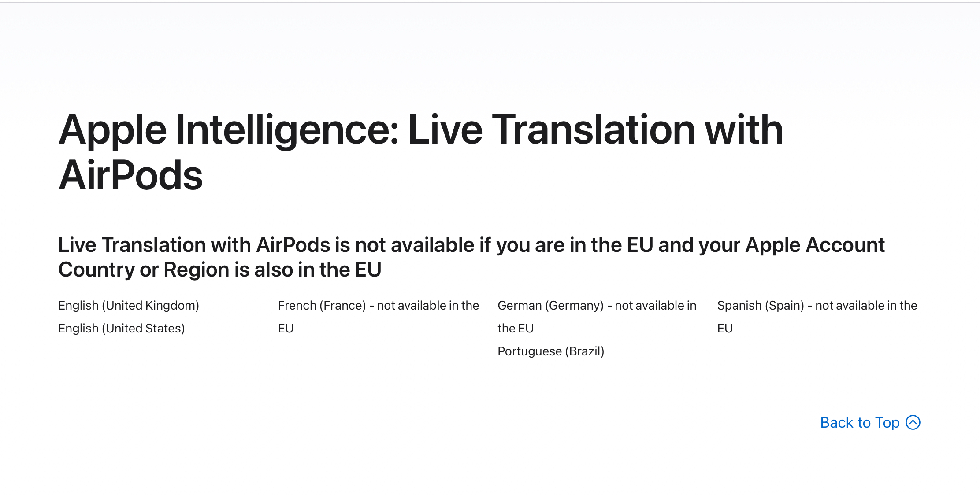
Task: Select the English (United States) entry
Action: (x=122, y=329)
